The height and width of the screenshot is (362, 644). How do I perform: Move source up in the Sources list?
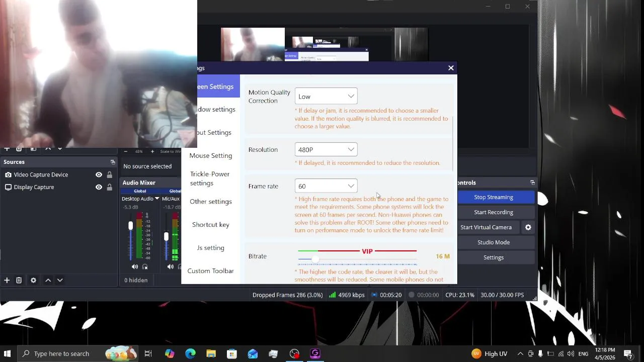coord(48,280)
